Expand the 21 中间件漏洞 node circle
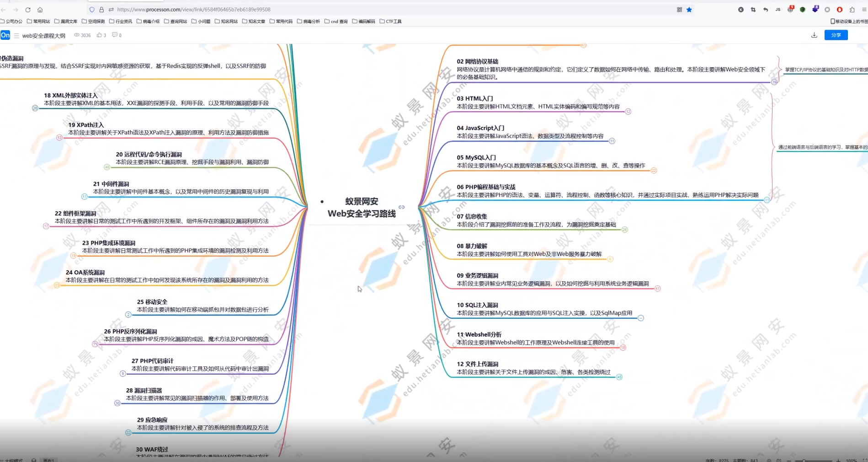This screenshot has width=868, height=462. (85, 197)
